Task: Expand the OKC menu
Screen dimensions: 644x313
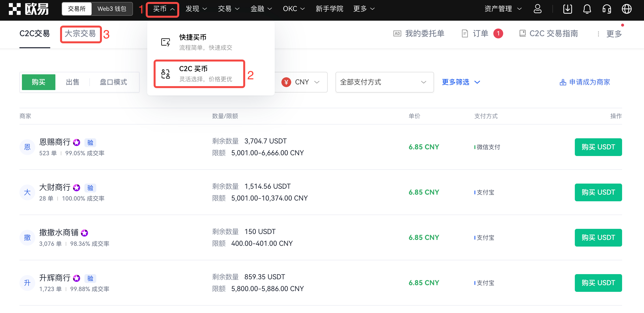Action: 294,9
